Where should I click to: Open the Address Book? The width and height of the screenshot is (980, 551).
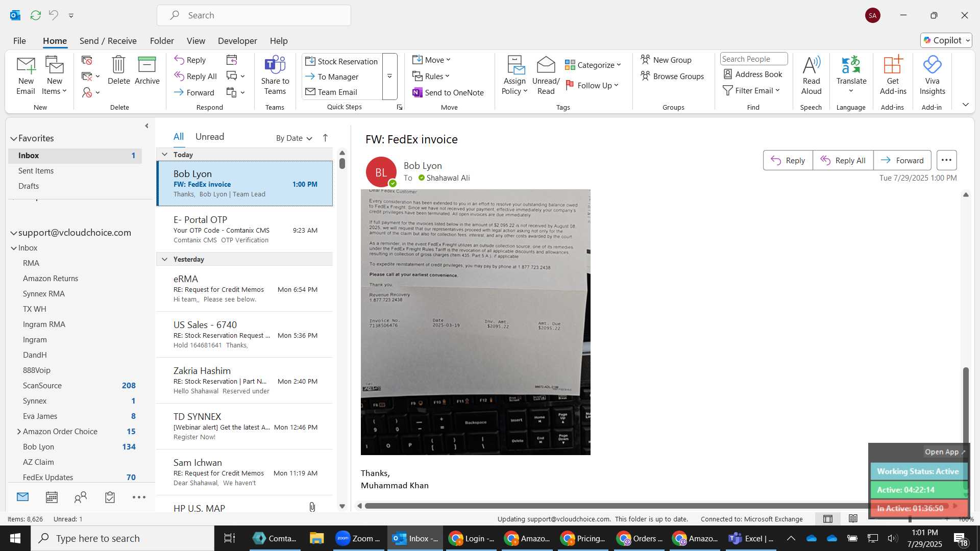(753, 74)
